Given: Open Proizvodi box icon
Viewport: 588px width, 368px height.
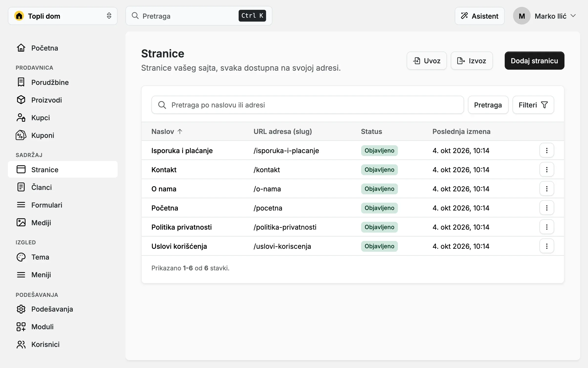Looking at the screenshot, I should pos(21,100).
